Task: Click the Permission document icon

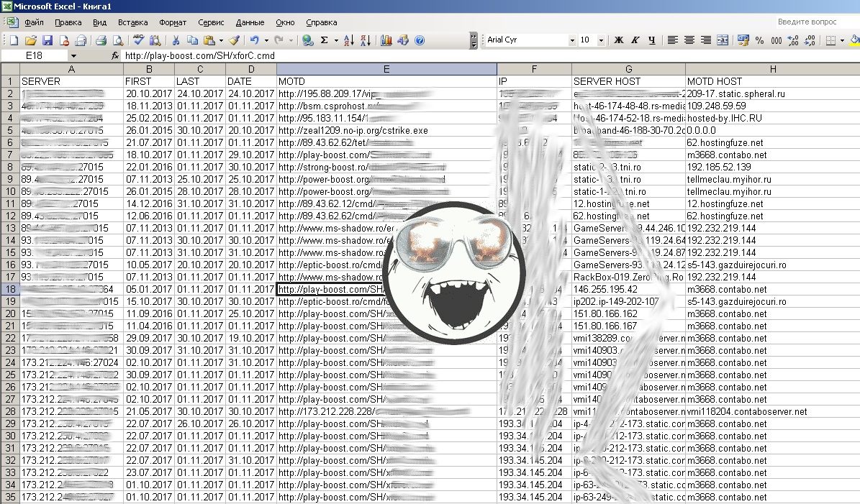Action: (64, 40)
